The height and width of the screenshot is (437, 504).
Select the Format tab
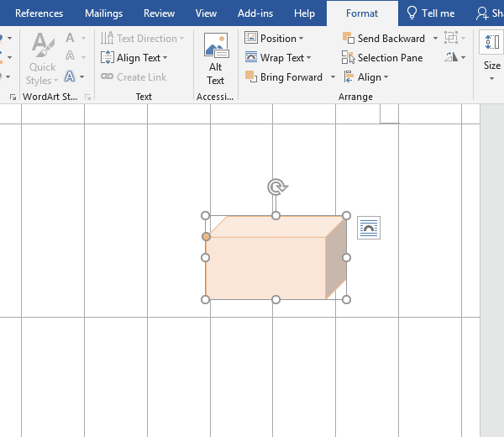(x=362, y=13)
